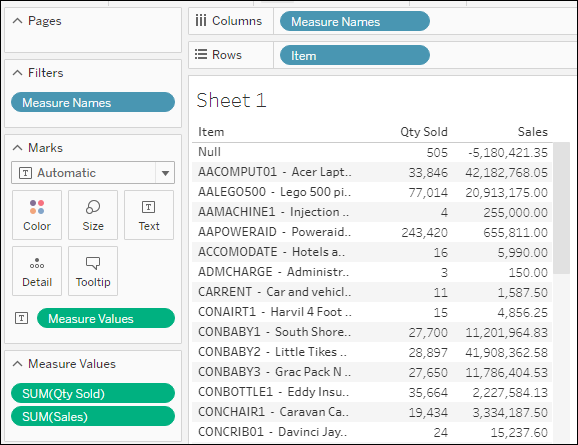This screenshot has width=578, height=445.
Task: Select the SUM(Sales) pill
Action: (x=93, y=416)
